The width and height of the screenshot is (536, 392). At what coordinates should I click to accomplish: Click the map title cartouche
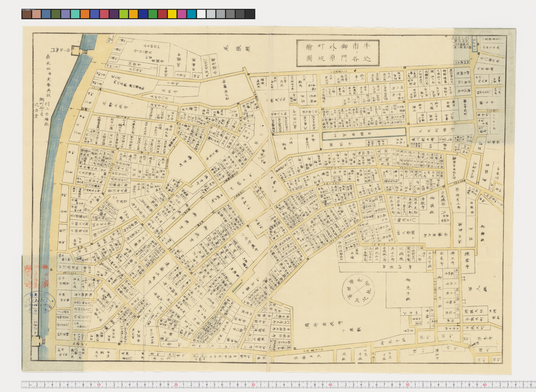point(338,53)
